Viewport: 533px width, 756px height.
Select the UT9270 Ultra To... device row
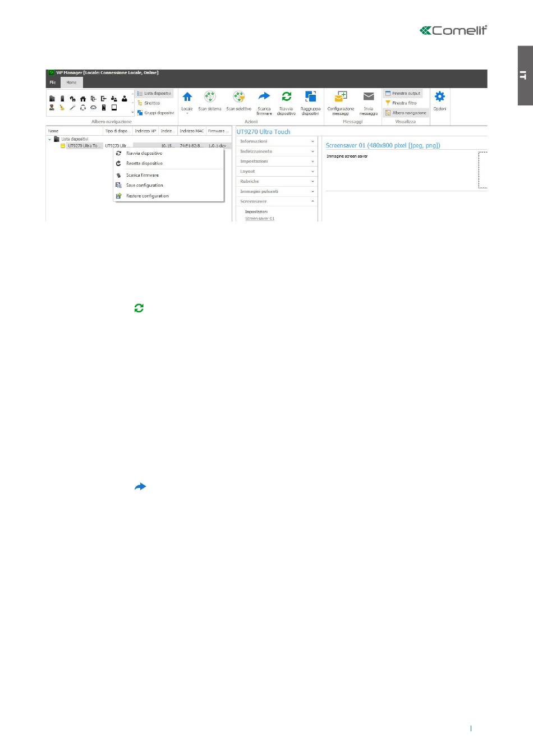(84, 146)
